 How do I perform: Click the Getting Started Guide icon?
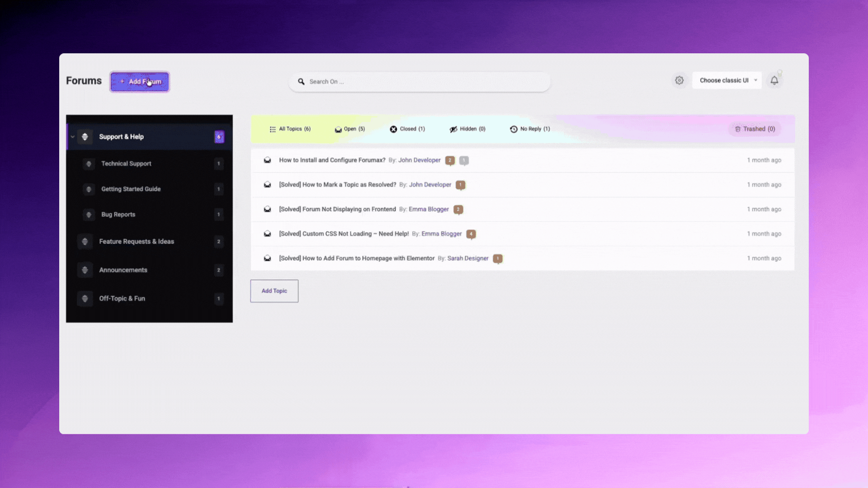[89, 189]
